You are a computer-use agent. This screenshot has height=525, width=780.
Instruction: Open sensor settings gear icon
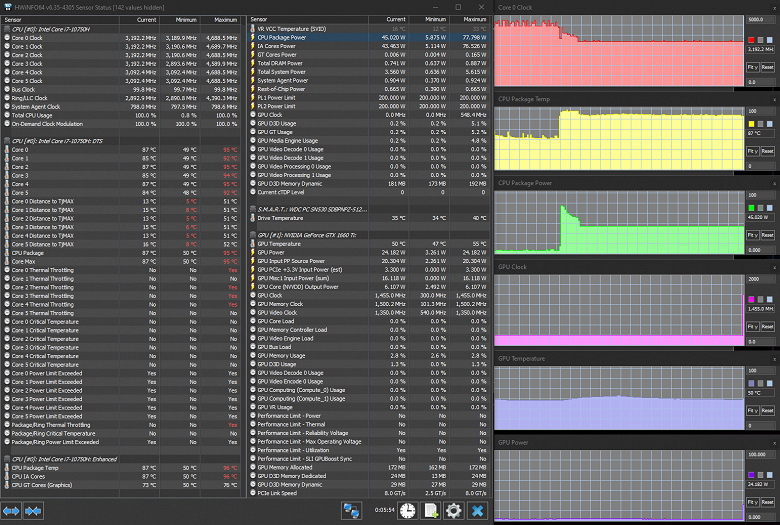454,511
